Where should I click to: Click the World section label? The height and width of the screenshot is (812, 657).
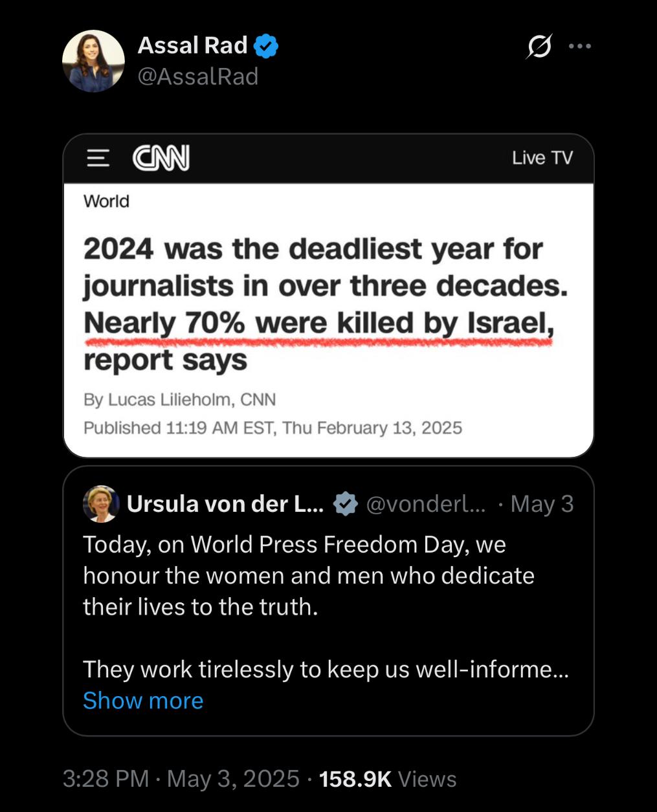pos(106,201)
